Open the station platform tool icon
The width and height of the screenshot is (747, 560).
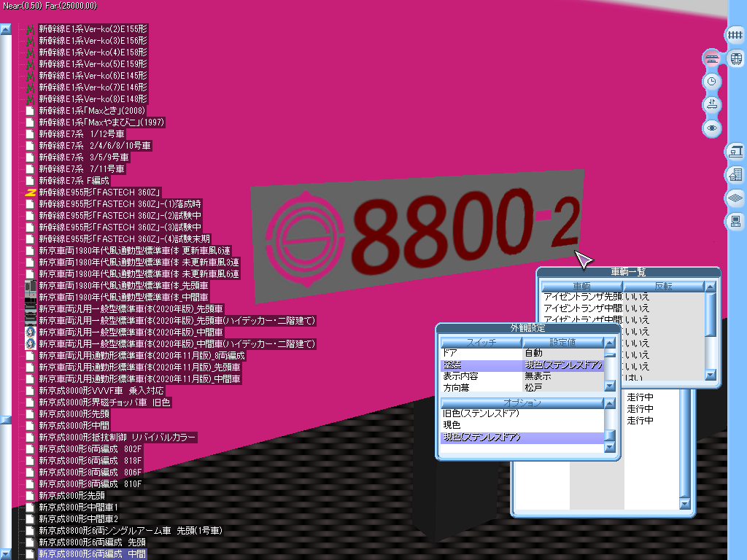point(735,152)
